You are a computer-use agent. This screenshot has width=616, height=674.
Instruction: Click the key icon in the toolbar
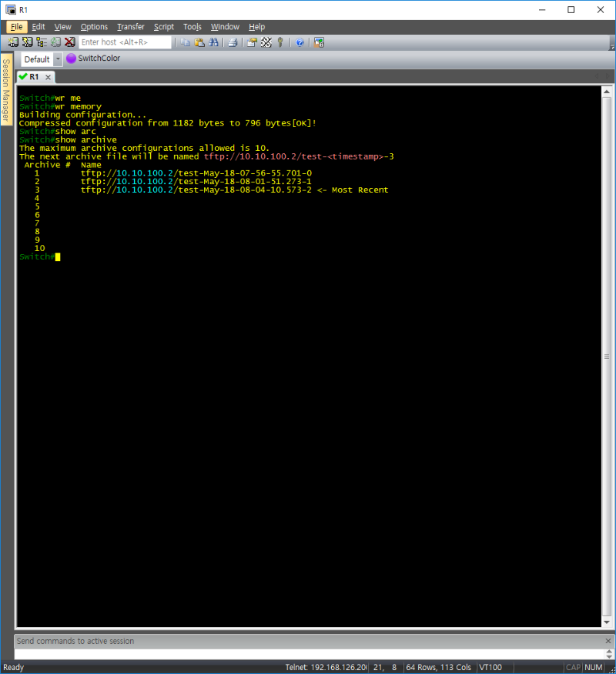point(280,42)
